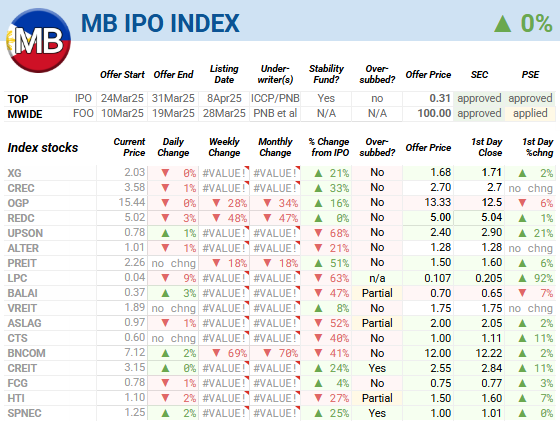This screenshot has height=429, width=560.
Task: Click the ICCP/PNB underwriter cell
Action: (x=275, y=98)
